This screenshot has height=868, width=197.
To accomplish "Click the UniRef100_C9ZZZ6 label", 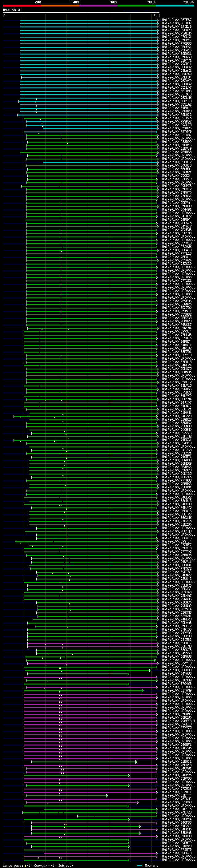I will click(176, 433).
